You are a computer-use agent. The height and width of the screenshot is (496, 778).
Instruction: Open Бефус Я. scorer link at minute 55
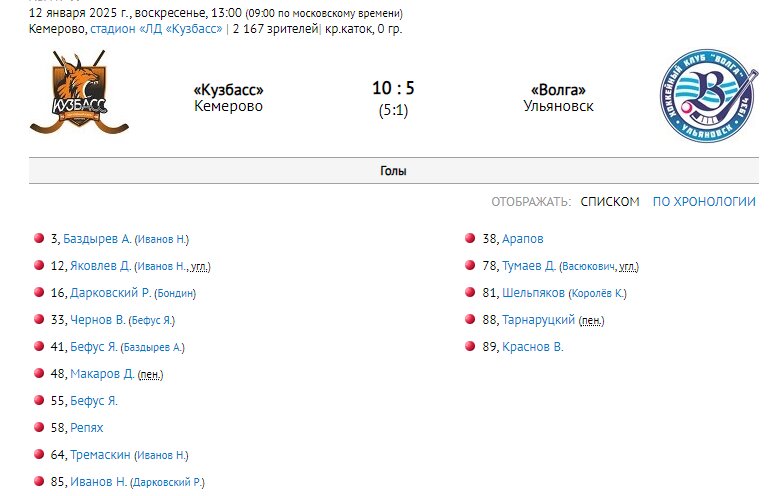coord(94,401)
